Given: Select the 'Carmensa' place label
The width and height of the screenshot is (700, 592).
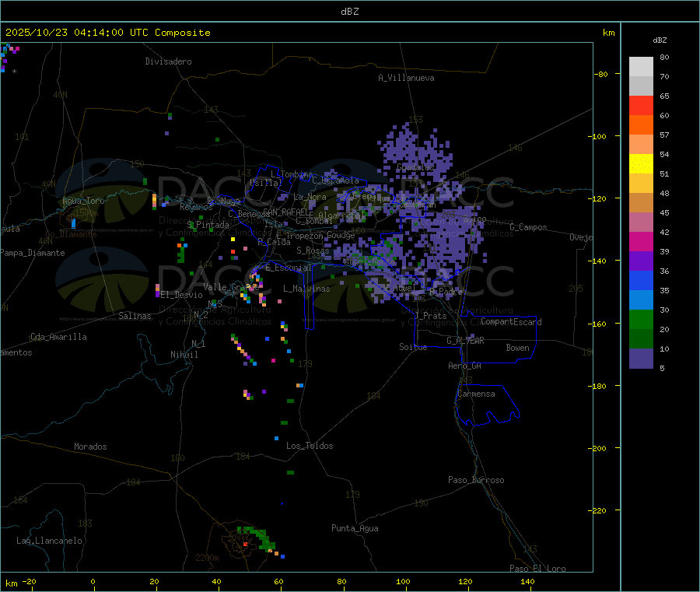Looking at the screenshot, I should [x=476, y=394].
